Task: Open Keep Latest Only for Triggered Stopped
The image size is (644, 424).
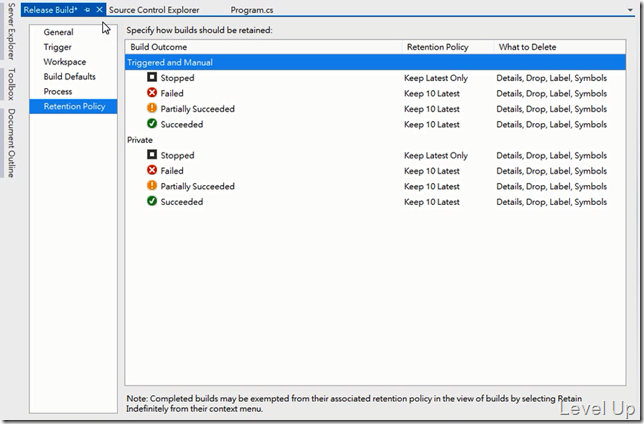Action: pyautogui.click(x=436, y=78)
